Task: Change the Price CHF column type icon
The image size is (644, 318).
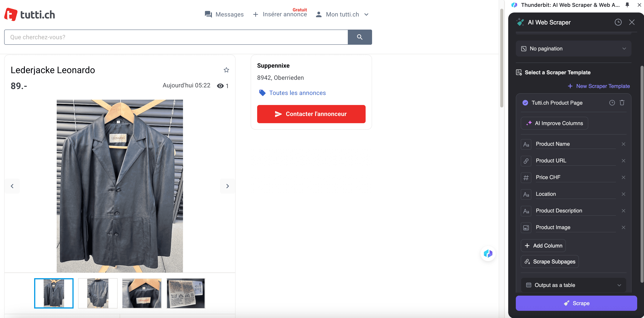Action: point(526,178)
